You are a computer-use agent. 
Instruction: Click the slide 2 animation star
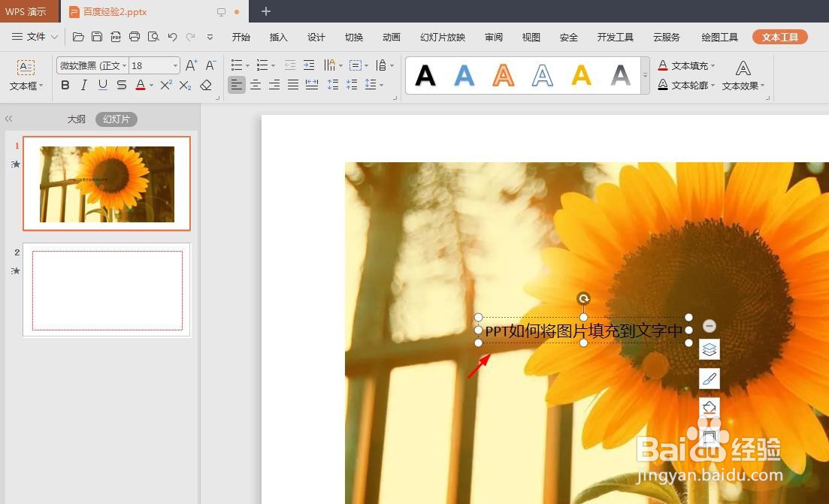(16, 271)
